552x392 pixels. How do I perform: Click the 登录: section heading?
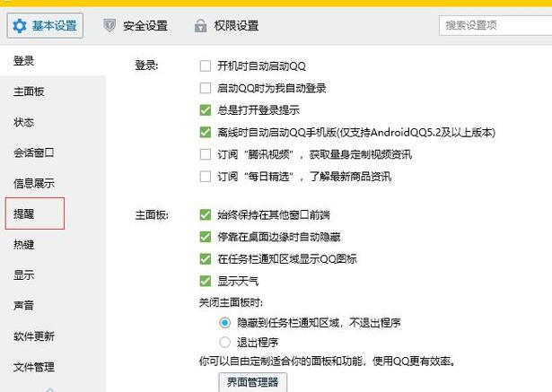(x=146, y=65)
